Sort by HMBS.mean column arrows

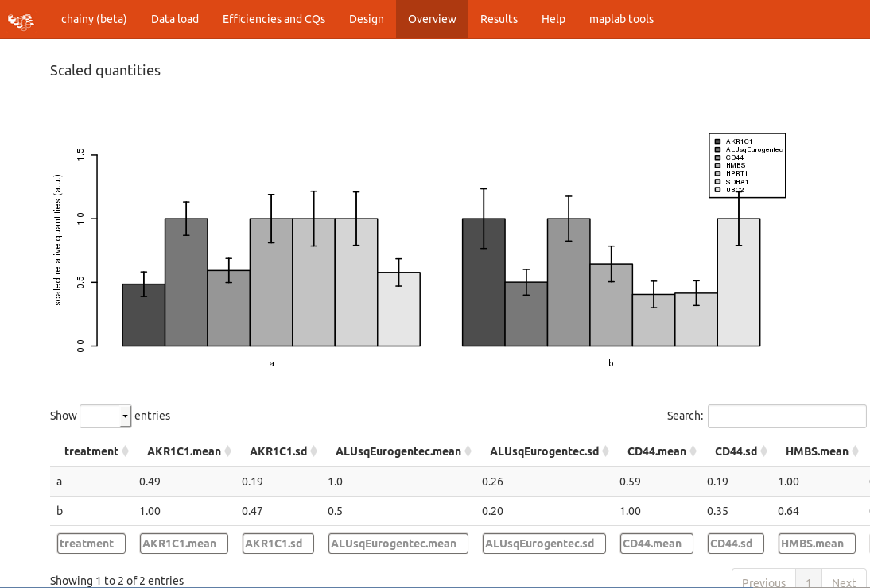(856, 451)
